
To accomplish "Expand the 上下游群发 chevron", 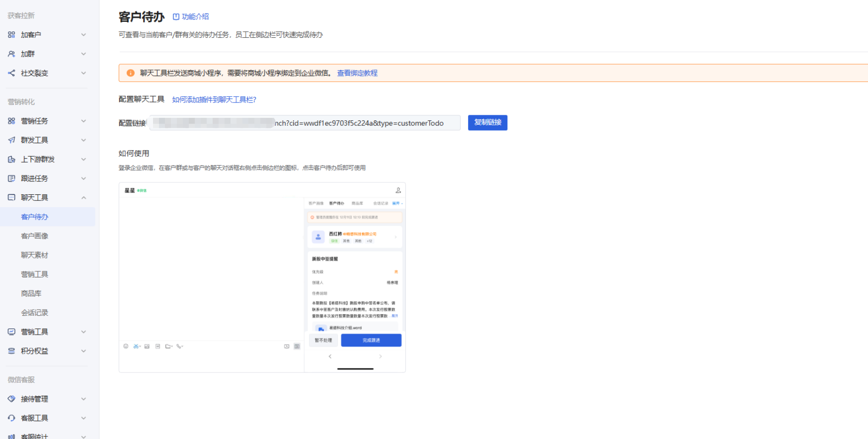I will coord(83,159).
